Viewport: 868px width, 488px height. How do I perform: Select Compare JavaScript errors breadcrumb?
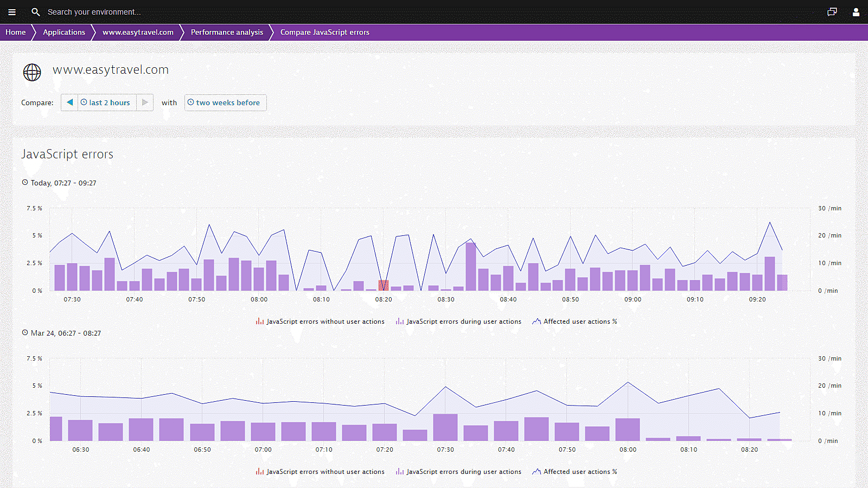pyautogui.click(x=324, y=33)
